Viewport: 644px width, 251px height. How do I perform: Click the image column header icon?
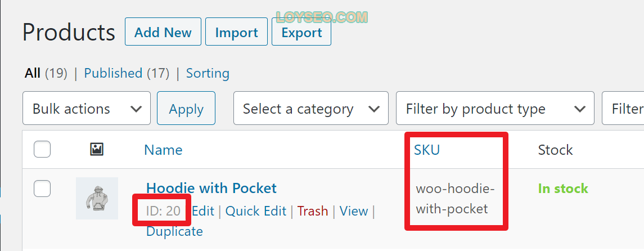[97, 150]
